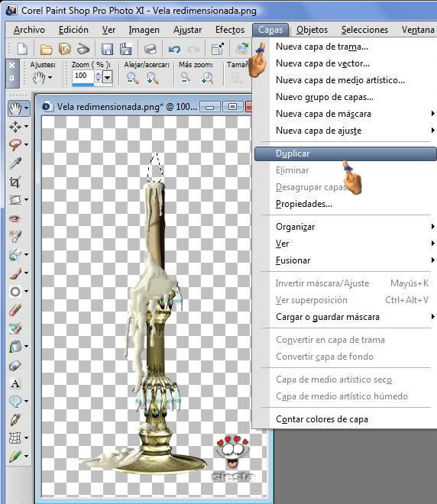Open the Imagen menu
The image size is (437, 504).
[x=144, y=30]
